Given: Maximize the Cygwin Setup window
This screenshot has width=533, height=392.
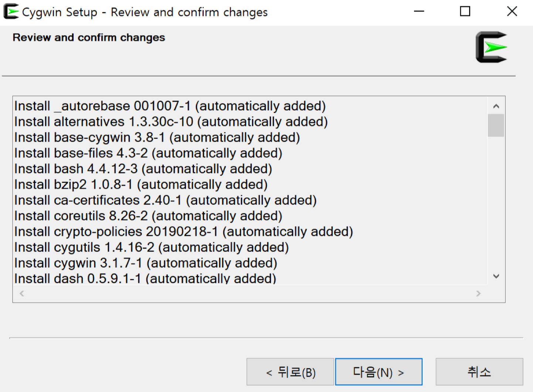Looking at the screenshot, I should pos(465,11).
